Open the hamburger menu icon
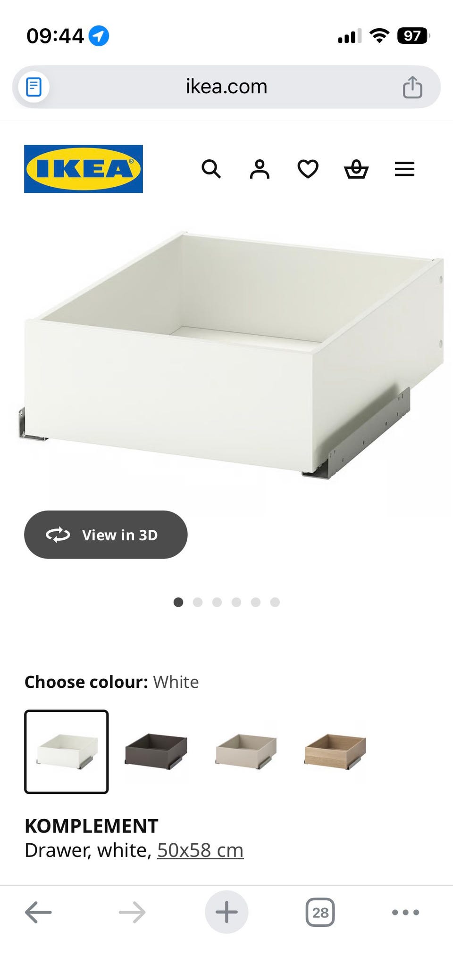The image size is (453, 980). [x=404, y=169]
